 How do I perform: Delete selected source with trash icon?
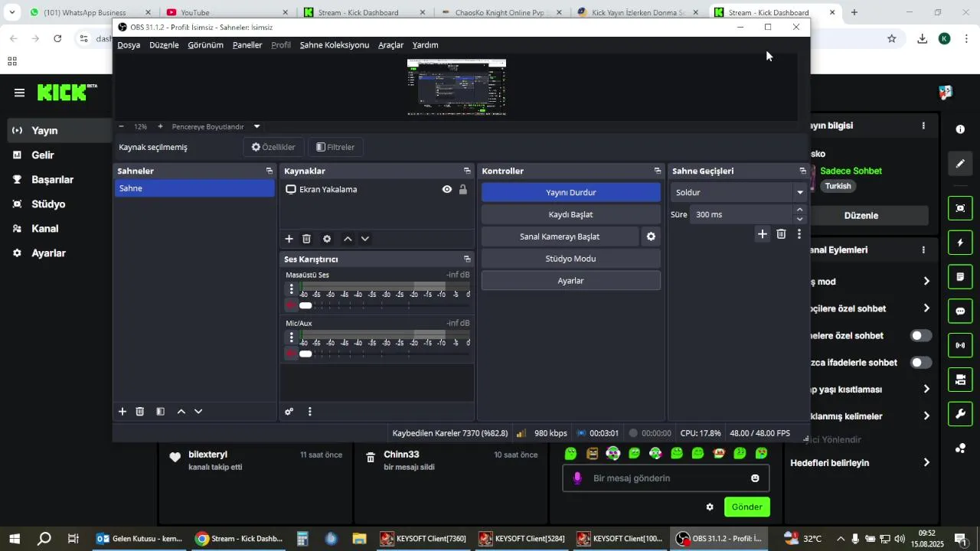[x=307, y=239]
